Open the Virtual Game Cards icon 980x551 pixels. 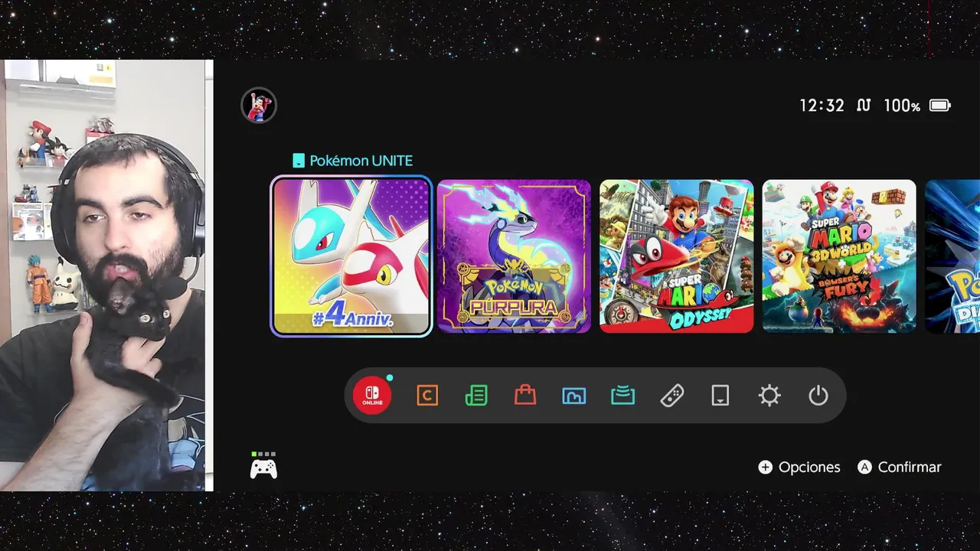pyautogui.click(x=720, y=396)
